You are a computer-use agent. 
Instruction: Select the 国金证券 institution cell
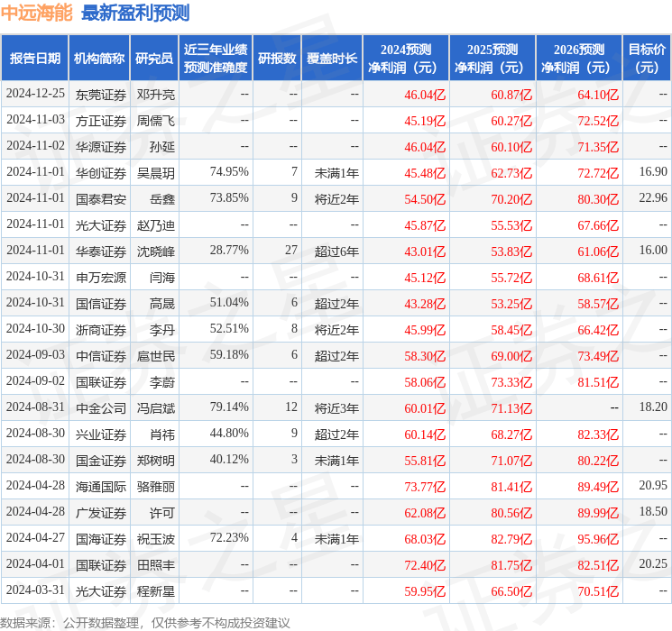pos(101,461)
